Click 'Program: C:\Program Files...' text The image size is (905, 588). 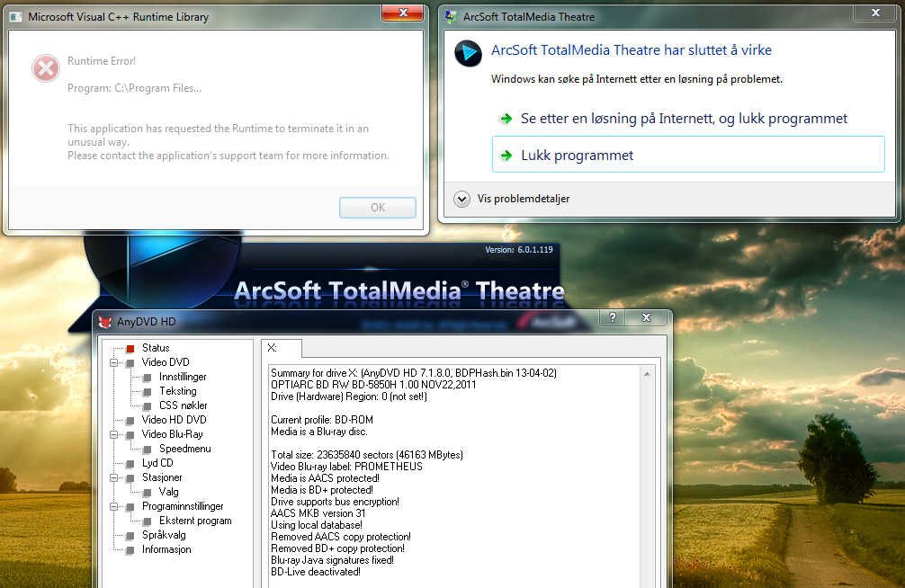click(134, 88)
